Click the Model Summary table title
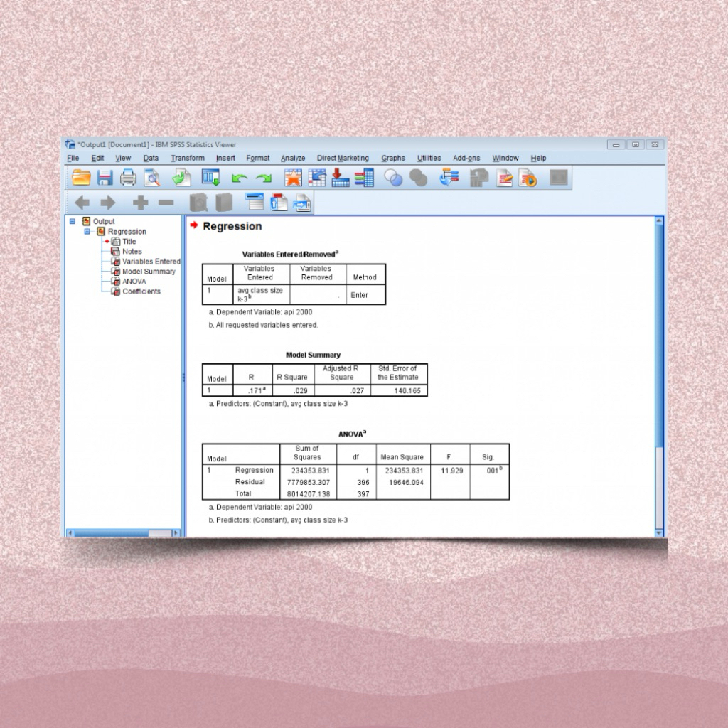Screen dimensions: 728x728 coord(313,355)
